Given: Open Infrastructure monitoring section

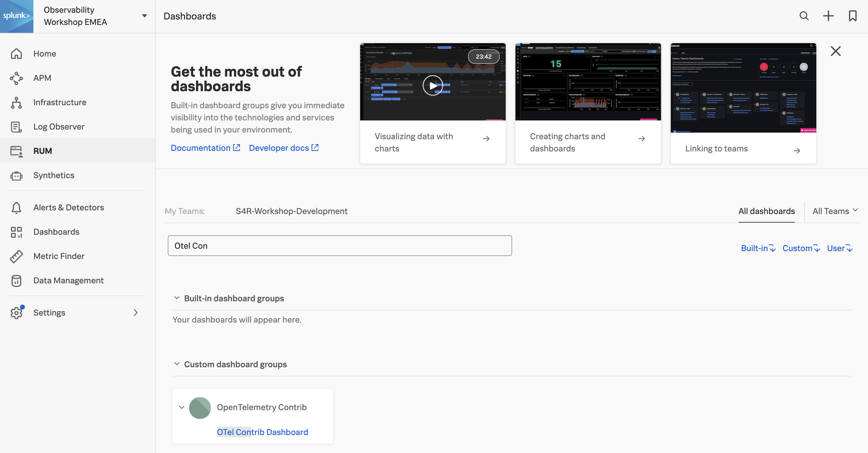Looking at the screenshot, I should pos(60,102).
